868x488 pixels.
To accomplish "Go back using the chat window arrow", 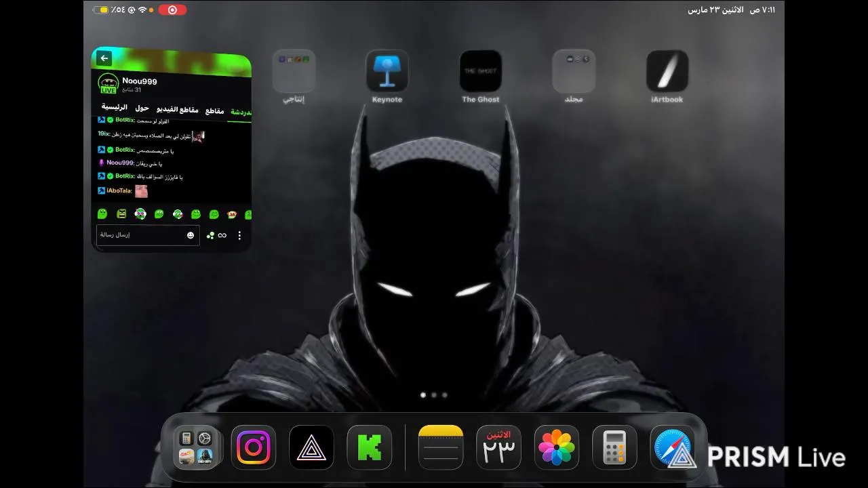I will pos(104,58).
